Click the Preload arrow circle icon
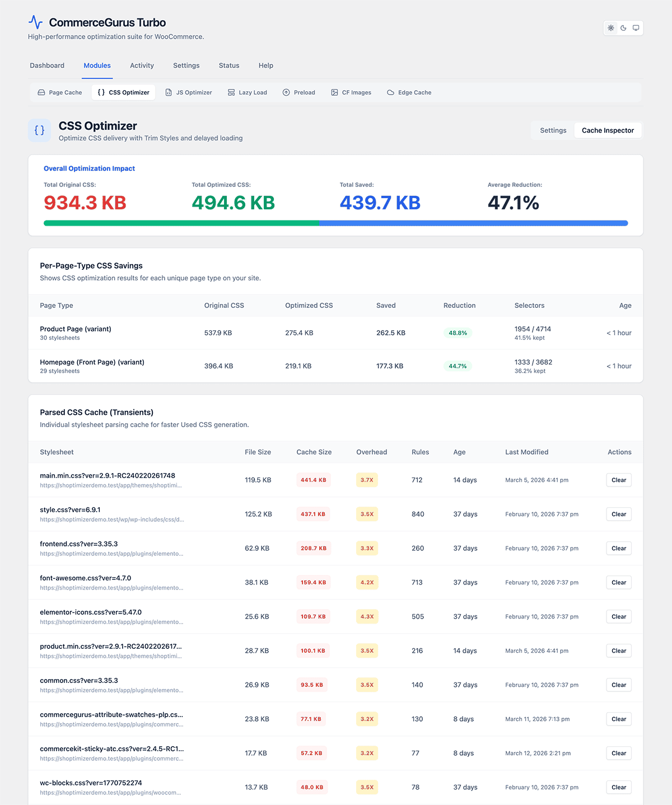This screenshot has height=805, width=672. pyautogui.click(x=286, y=92)
